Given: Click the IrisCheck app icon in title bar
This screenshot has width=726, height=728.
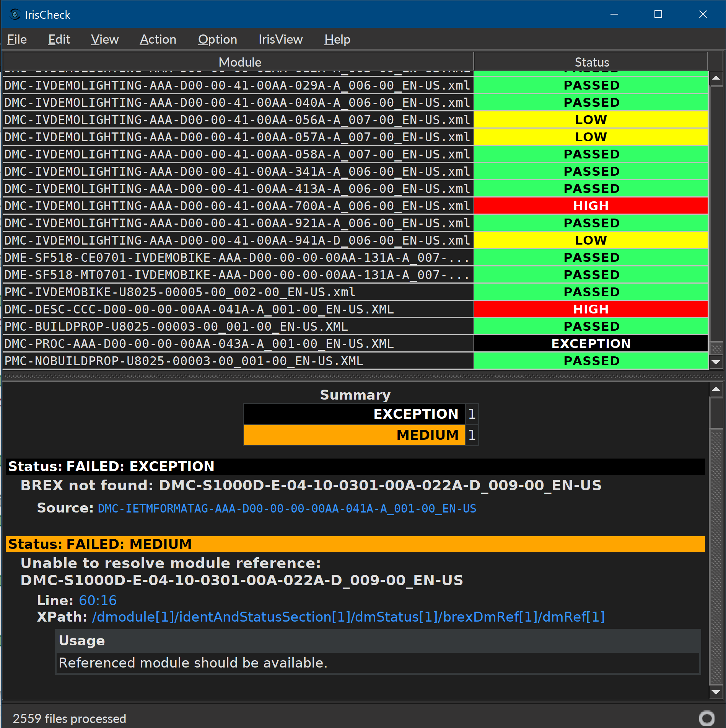Looking at the screenshot, I should (15, 15).
